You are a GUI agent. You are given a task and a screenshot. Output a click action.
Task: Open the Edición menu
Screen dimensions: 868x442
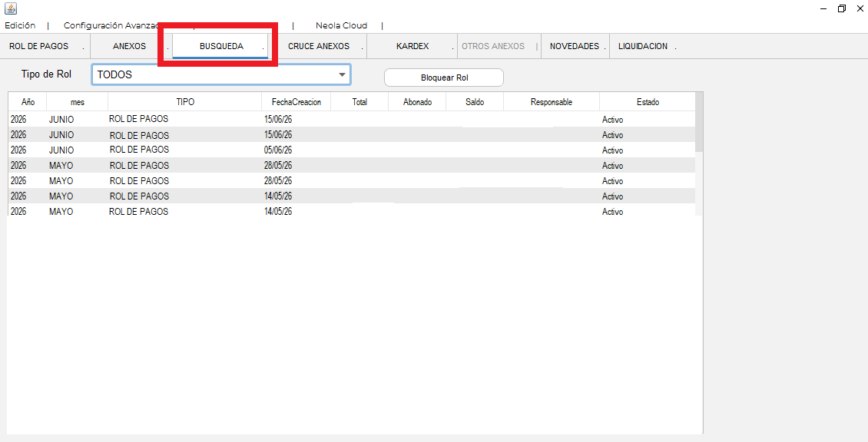pyautogui.click(x=20, y=25)
